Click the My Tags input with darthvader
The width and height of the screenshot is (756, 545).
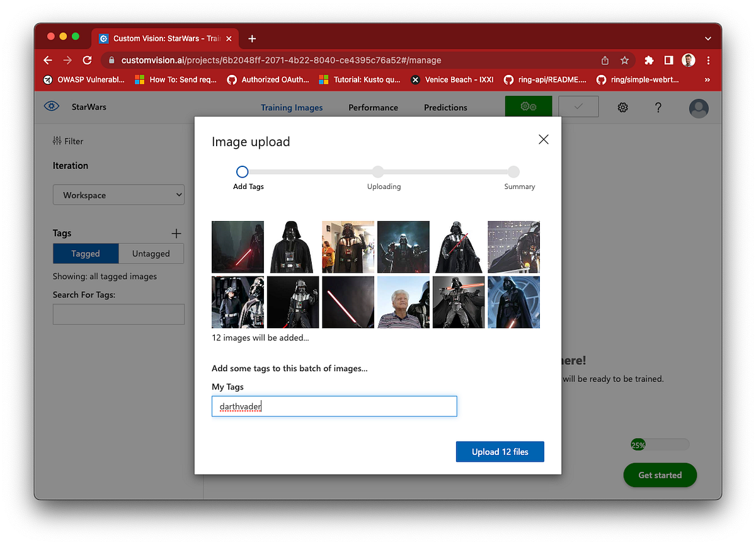334,406
